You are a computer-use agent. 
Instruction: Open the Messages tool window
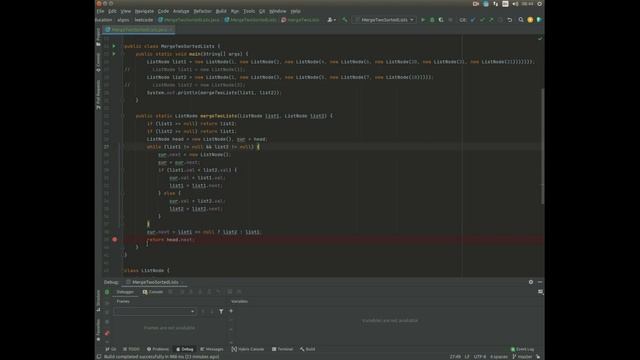(x=211, y=349)
